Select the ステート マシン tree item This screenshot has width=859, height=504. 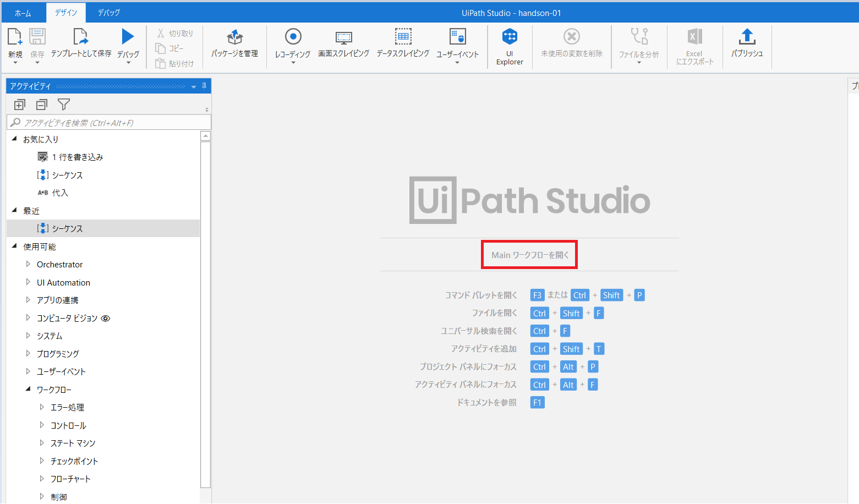click(x=73, y=443)
